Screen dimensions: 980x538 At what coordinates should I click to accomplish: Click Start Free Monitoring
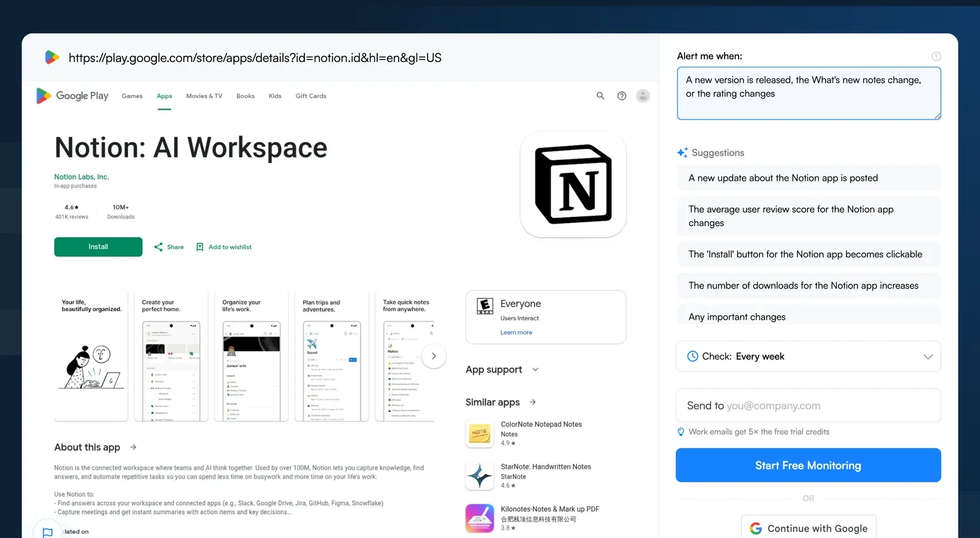tap(808, 465)
